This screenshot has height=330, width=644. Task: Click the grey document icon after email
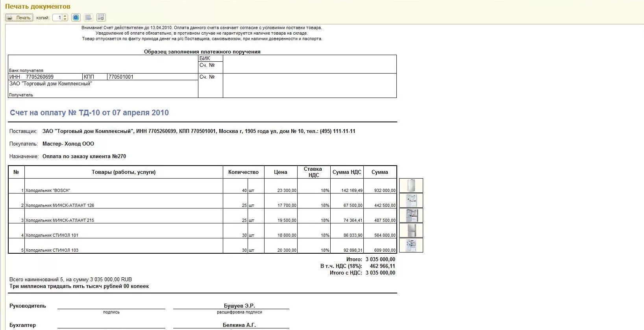click(x=89, y=18)
